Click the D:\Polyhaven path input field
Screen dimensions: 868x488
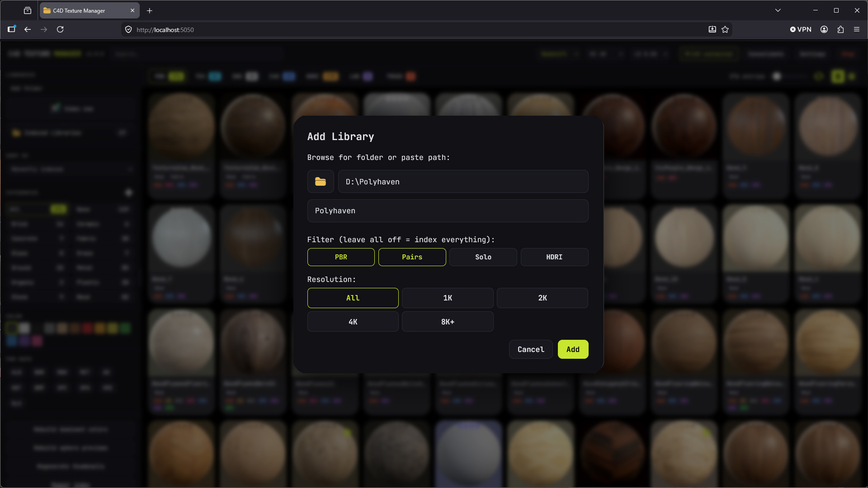(463, 182)
